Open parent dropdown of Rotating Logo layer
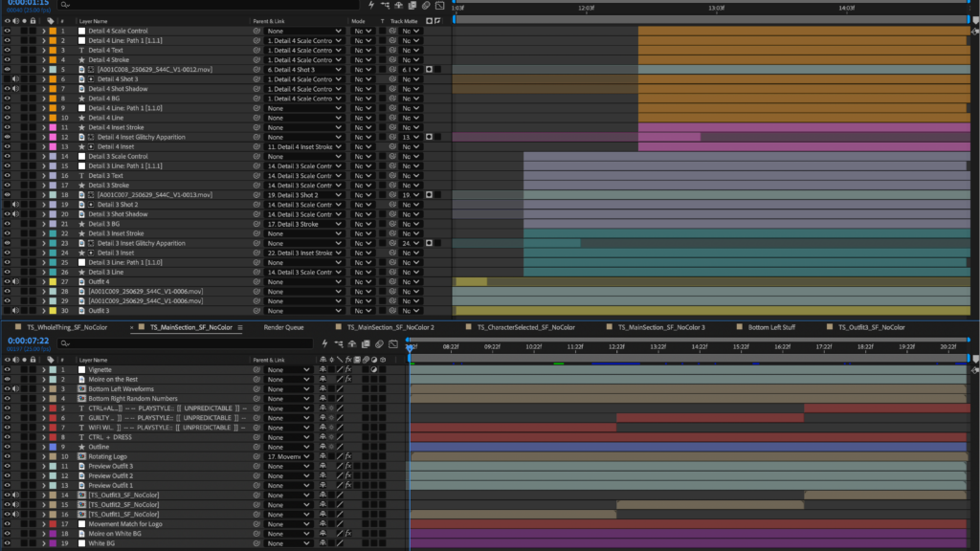 [288, 456]
